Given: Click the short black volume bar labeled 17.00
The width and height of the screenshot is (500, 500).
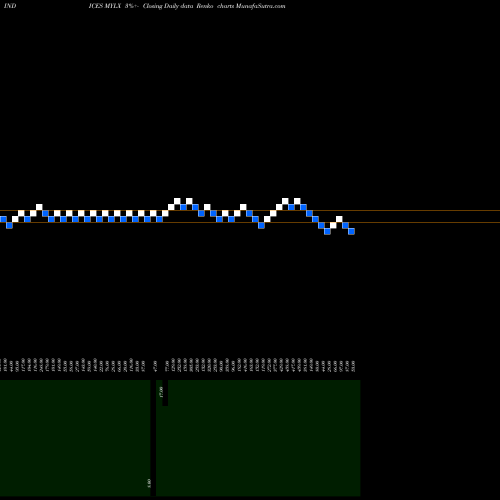Looking at the screenshot, I should (x=165, y=393).
